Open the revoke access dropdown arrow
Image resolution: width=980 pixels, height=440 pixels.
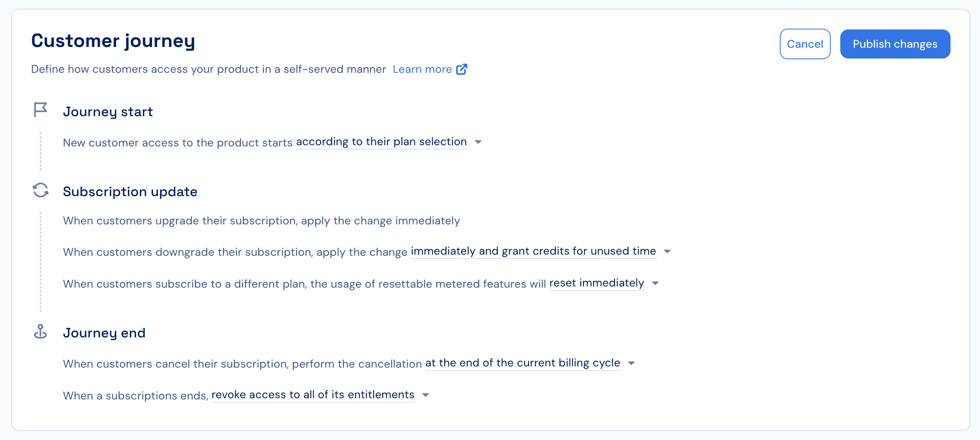tap(426, 395)
